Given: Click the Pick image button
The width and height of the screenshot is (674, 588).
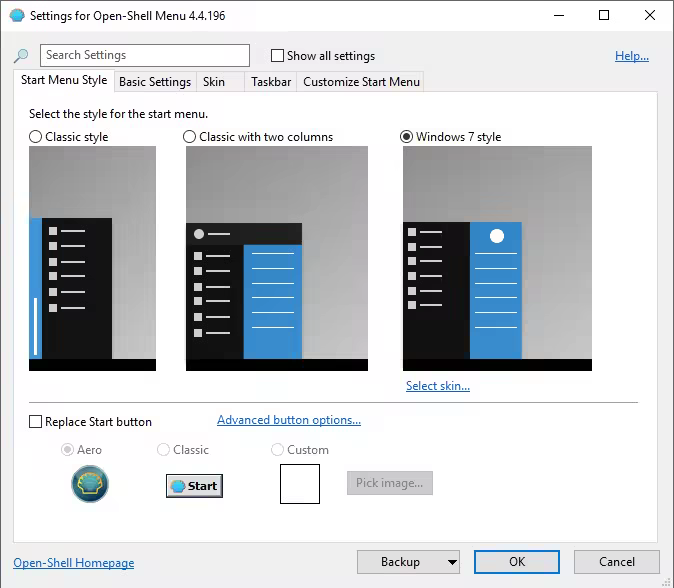Looking at the screenshot, I should coord(390,483).
